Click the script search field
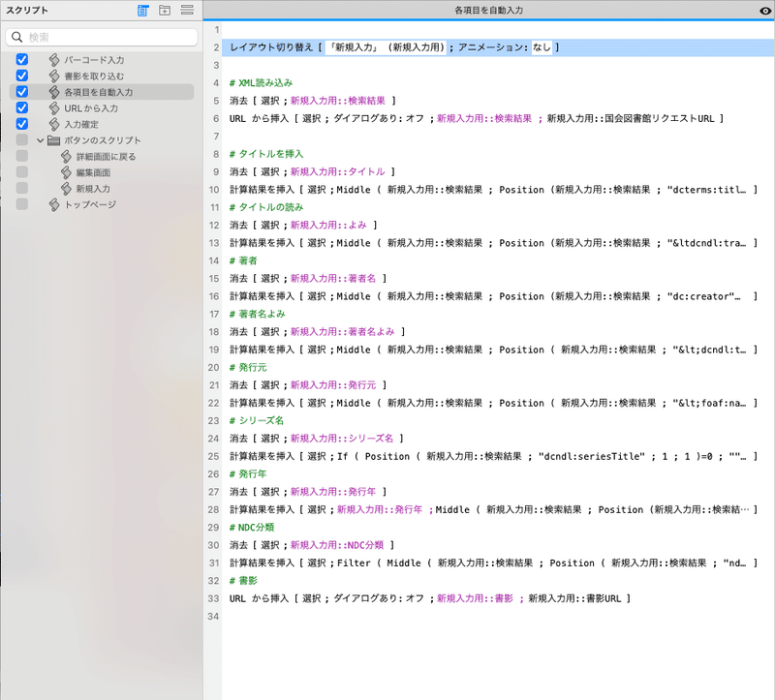This screenshot has height=700, width=775. (x=102, y=37)
